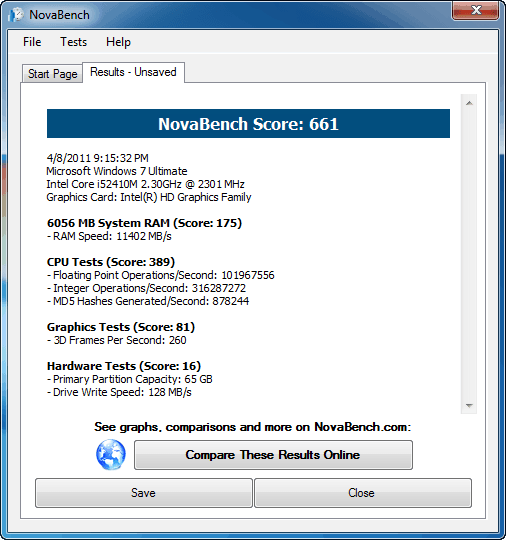Click the scrollbar down arrow
506x540 pixels.
pos(469,406)
